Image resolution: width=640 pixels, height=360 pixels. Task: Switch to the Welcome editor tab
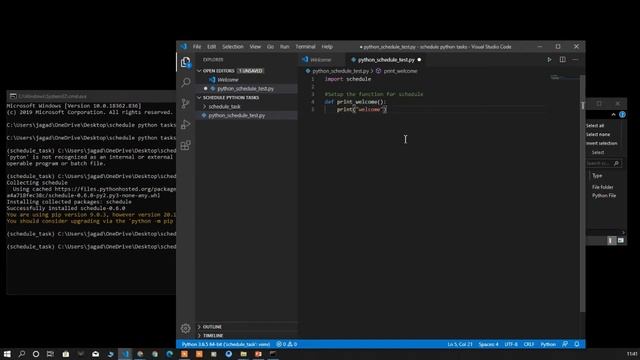click(322, 60)
